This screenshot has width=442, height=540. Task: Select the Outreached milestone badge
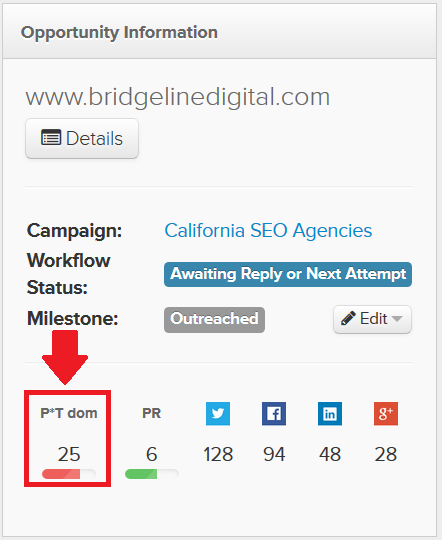coord(214,320)
